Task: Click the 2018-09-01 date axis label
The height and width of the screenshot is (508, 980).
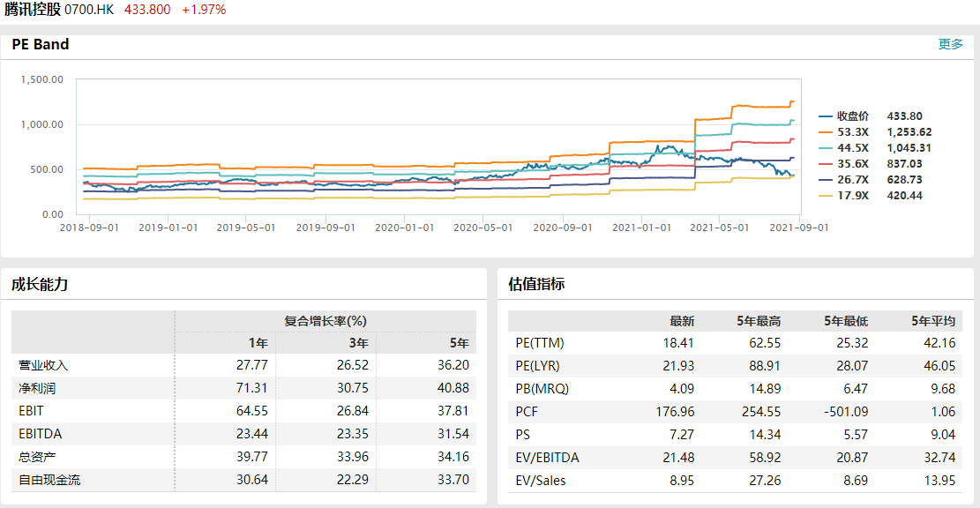Action: point(89,228)
